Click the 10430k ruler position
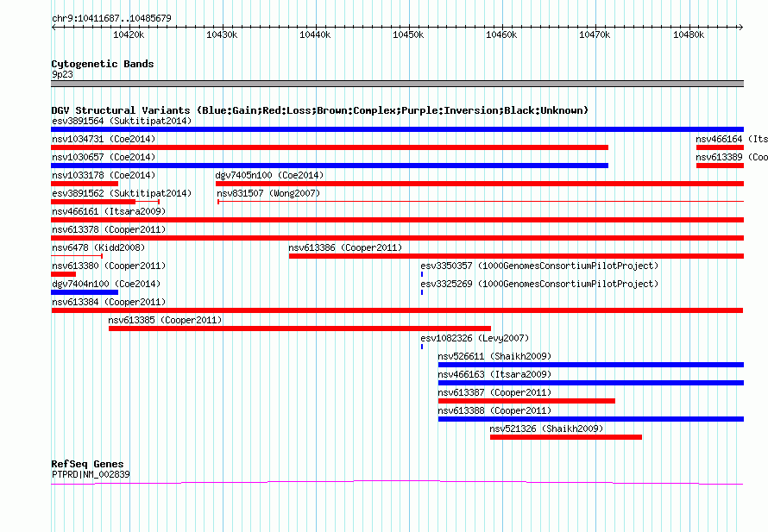The image size is (768, 532). point(222,34)
